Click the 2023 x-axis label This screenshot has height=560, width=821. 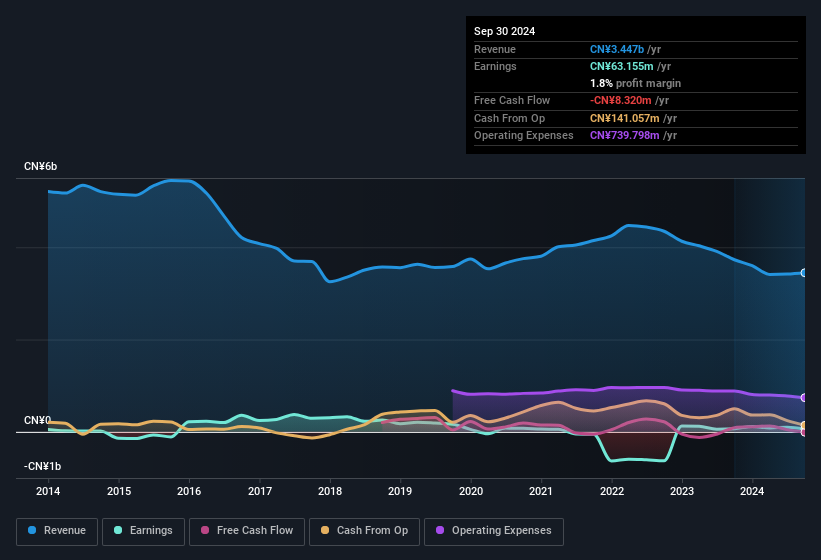point(682,491)
